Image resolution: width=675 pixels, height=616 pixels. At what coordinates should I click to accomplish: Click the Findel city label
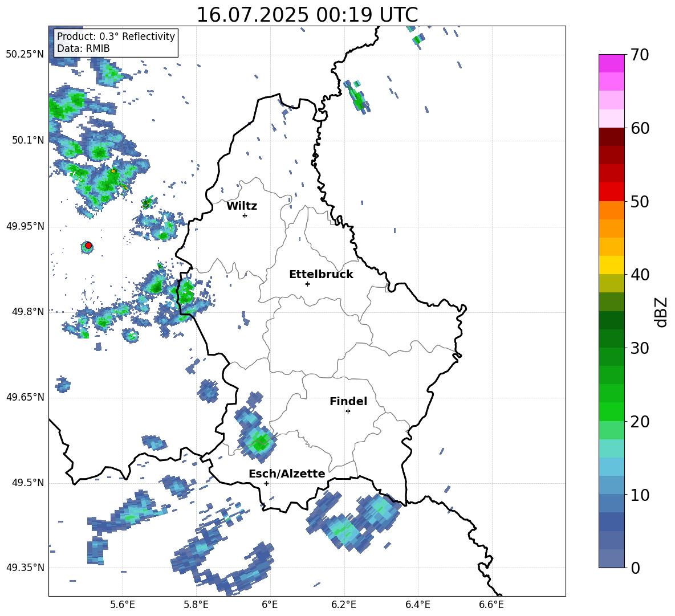348,401
